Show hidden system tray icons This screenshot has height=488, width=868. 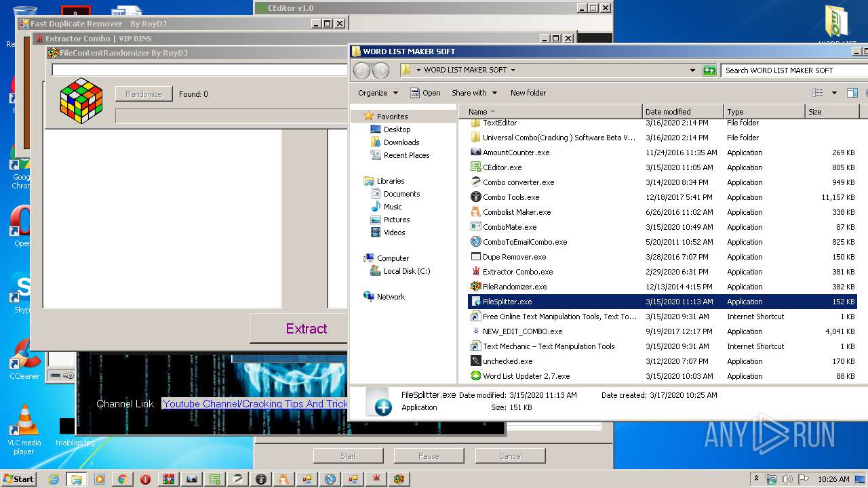click(756, 479)
